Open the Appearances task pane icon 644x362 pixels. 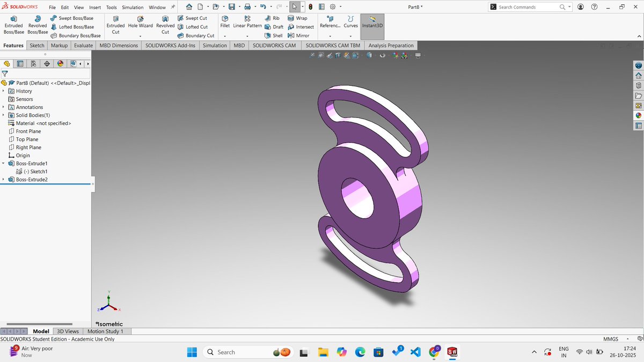point(638,115)
